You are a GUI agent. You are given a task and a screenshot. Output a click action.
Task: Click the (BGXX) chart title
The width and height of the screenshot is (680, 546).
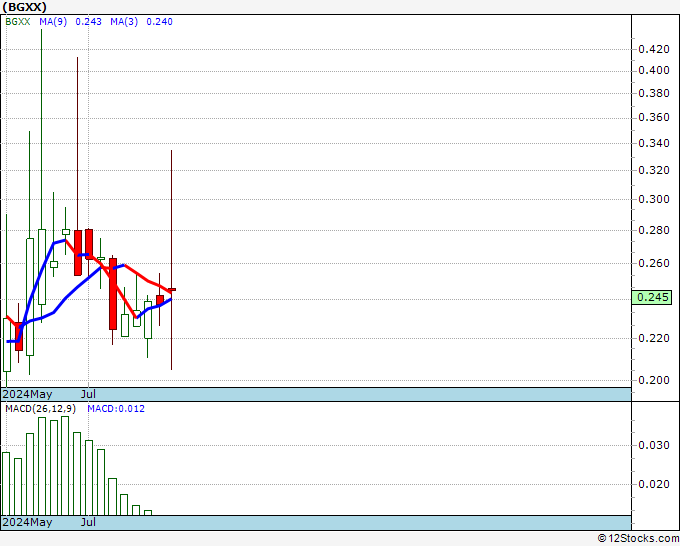point(24,7)
